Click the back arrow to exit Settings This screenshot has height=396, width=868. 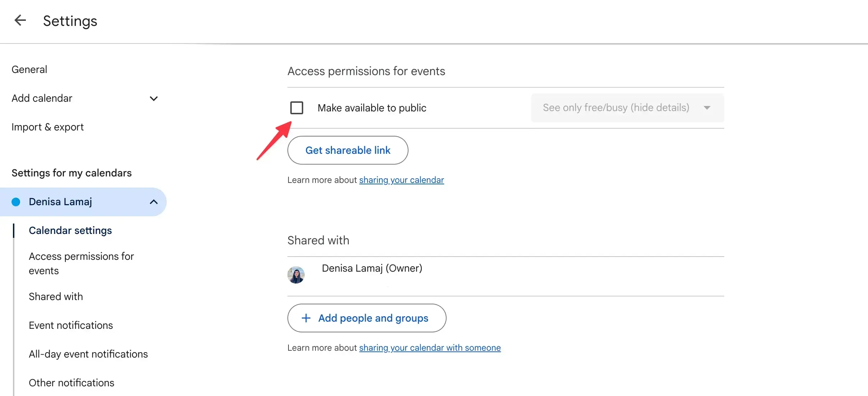click(20, 20)
